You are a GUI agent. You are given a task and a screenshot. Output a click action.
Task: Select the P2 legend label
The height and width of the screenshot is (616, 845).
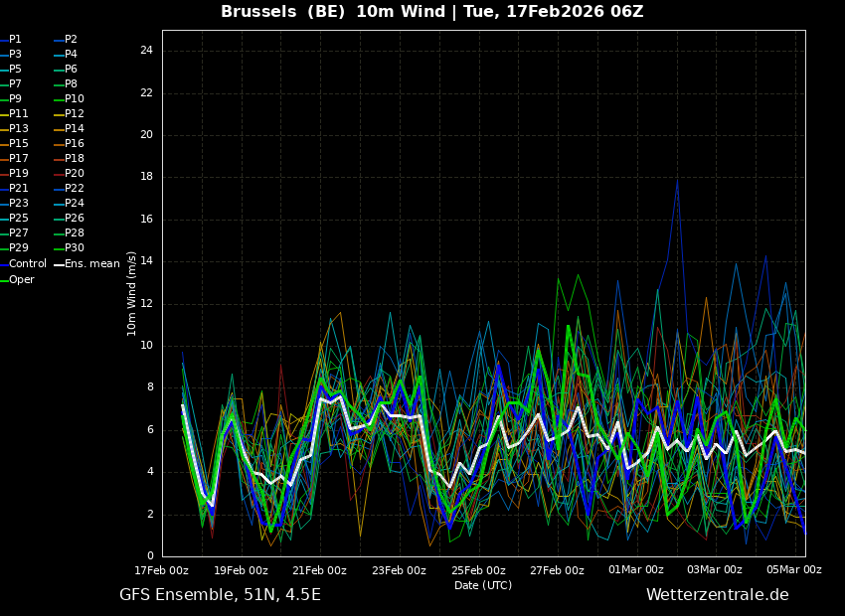pyautogui.click(x=71, y=40)
